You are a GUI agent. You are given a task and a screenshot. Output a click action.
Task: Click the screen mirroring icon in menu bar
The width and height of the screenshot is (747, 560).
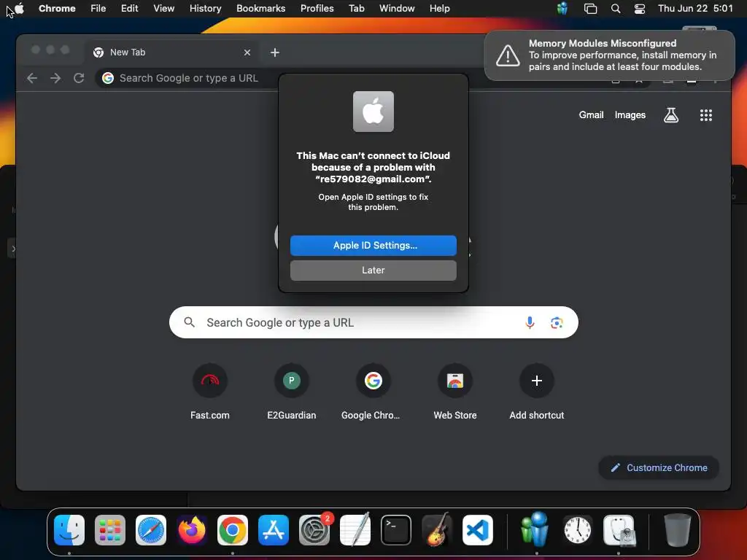(590, 9)
